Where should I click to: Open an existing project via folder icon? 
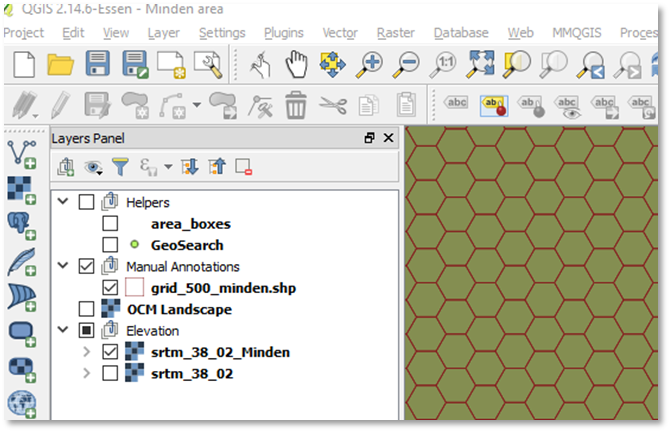tap(61, 65)
